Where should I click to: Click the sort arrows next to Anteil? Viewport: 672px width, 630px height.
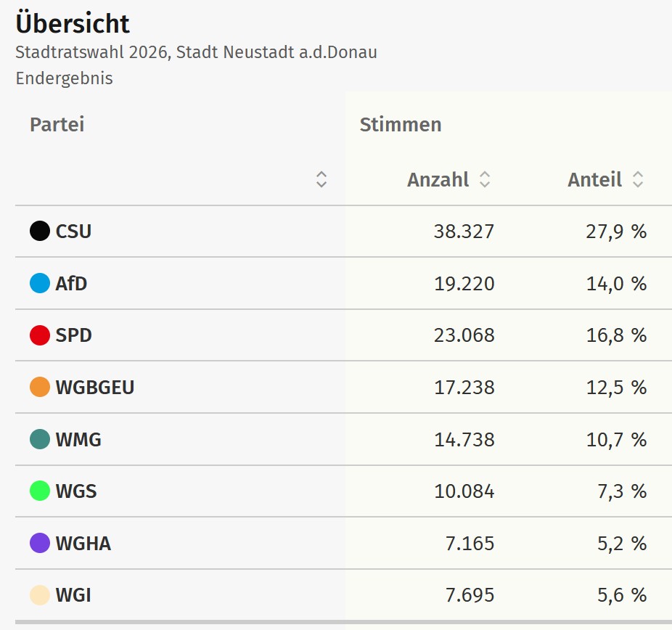[638, 180]
